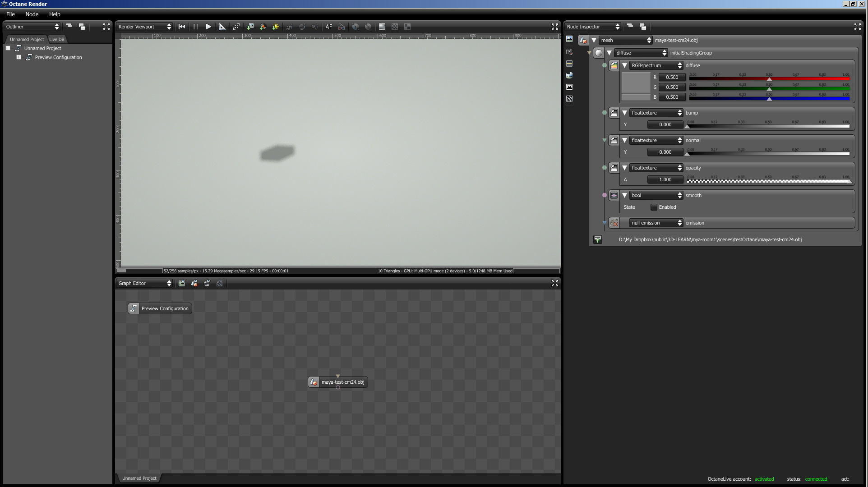The width and height of the screenshot is (868, 487).
Task: Toggle the stereo 3D glasses icon
Action: tap(342, 27)
